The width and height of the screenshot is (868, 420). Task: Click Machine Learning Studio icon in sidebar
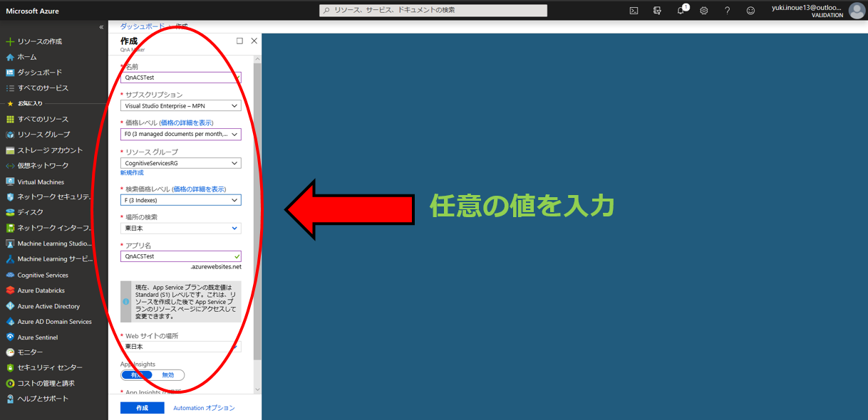(x=10, y=243)
